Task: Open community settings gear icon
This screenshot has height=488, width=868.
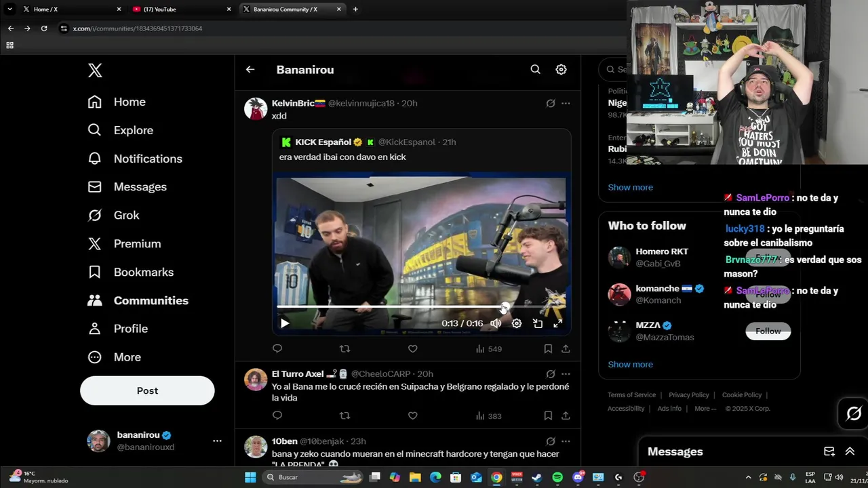Action: [561, 69]
